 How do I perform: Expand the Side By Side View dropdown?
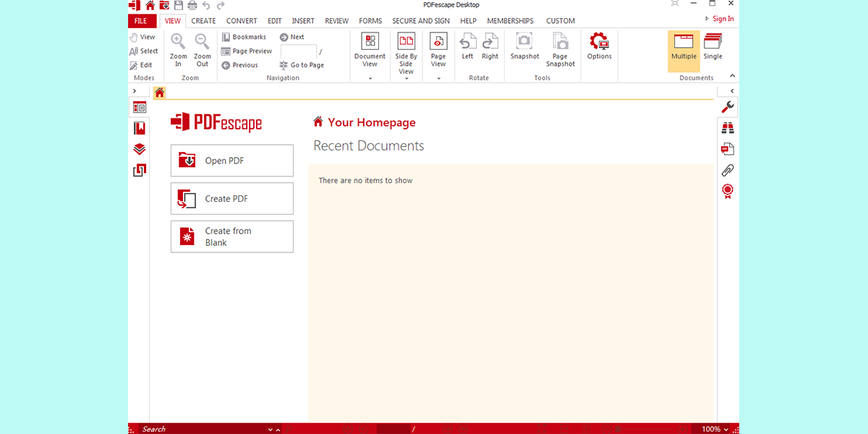coord(406,78)
